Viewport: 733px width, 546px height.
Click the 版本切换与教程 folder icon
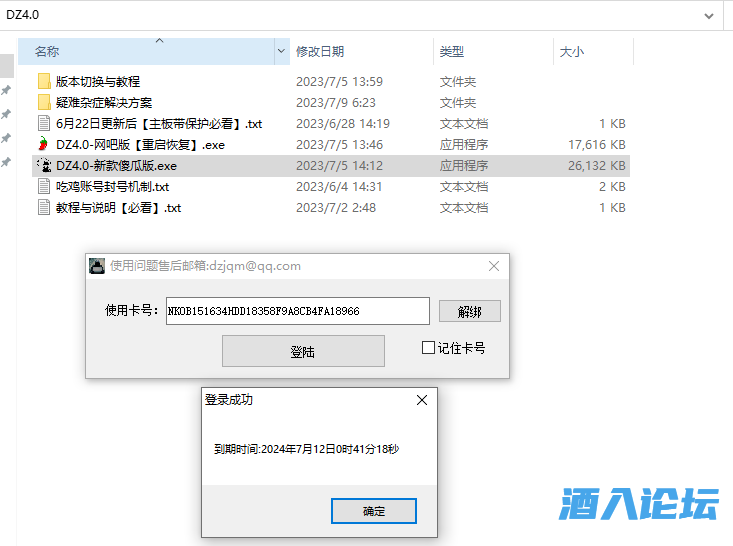(x=44, y=81)
